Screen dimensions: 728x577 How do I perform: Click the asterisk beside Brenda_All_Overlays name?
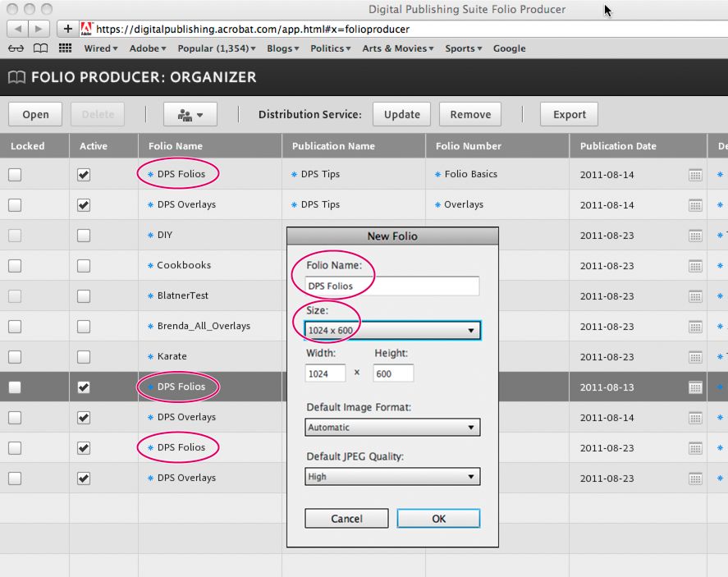150,327
